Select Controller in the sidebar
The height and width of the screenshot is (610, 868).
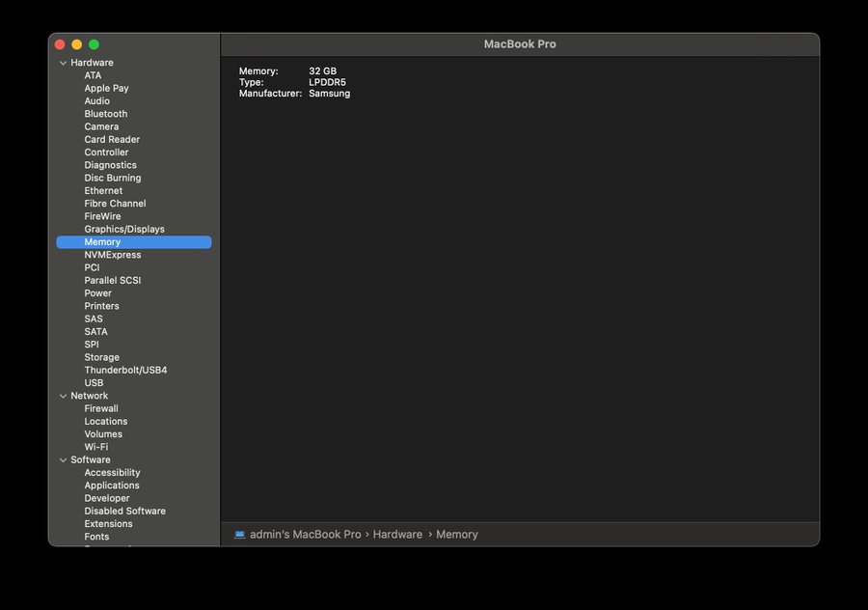tap(106, 152)
